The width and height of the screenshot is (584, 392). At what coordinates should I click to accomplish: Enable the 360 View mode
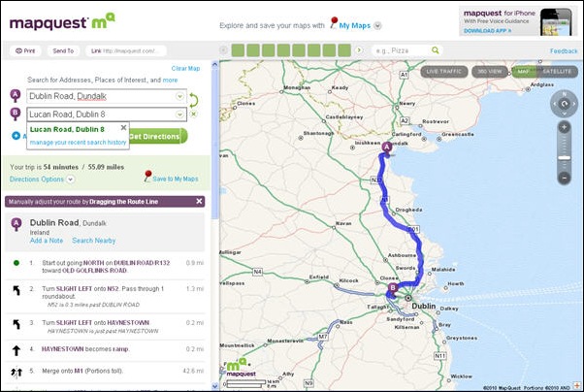pyautogui.click(x=488, y=71)
